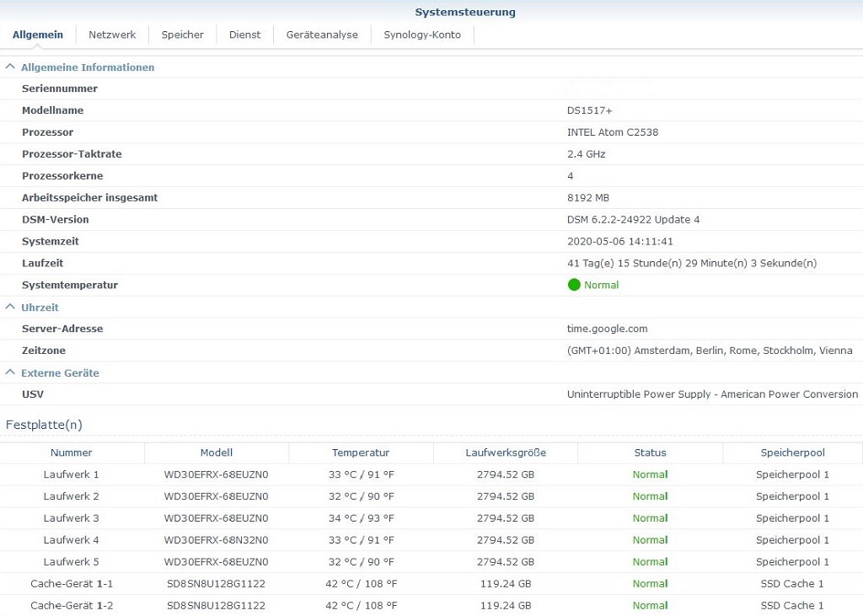Sort by the Modell column header
Image resolution: width=863 pixels, height=616 pixels.
pyautogui.click(x=217, y=453)
